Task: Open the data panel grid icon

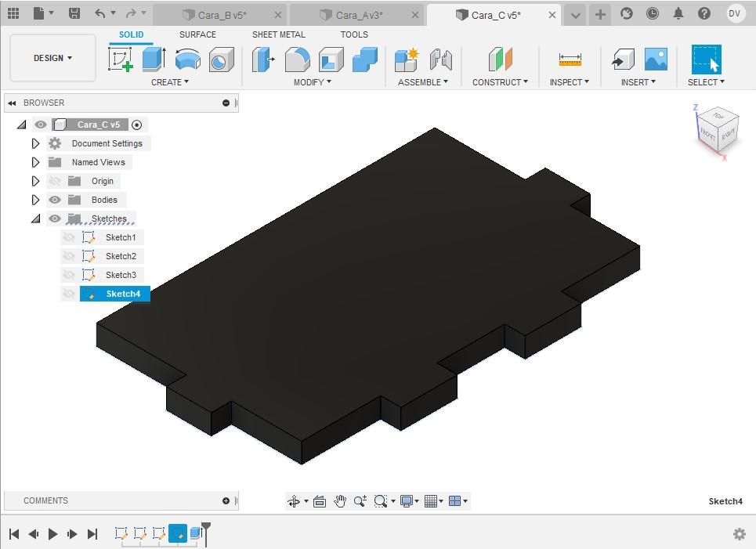Action: 13,13
